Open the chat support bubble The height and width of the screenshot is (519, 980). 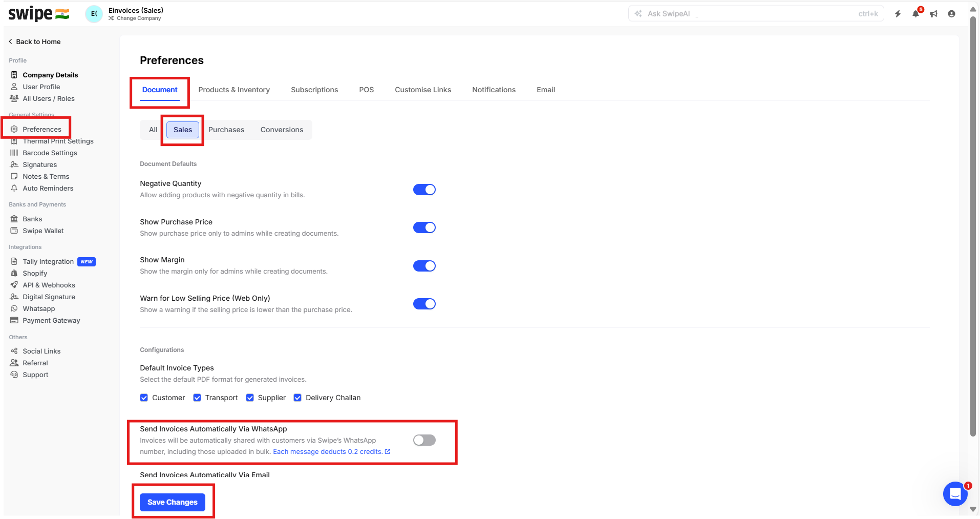tap(955, 494)
